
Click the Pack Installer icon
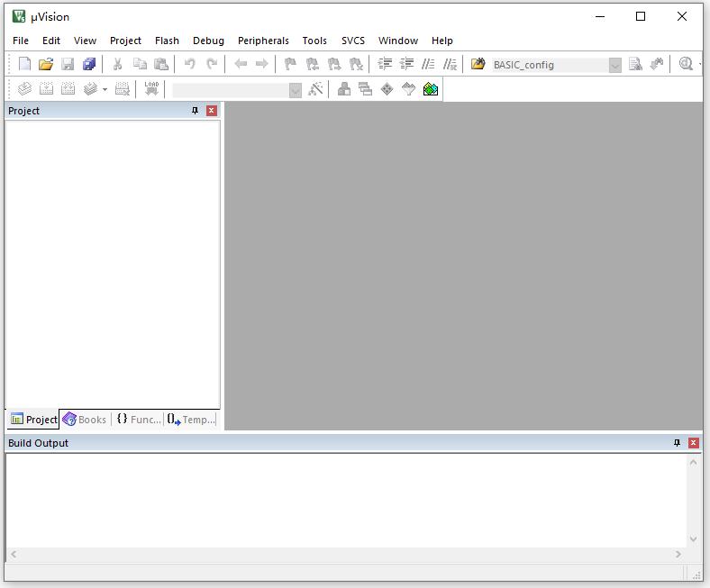(431, 89)
